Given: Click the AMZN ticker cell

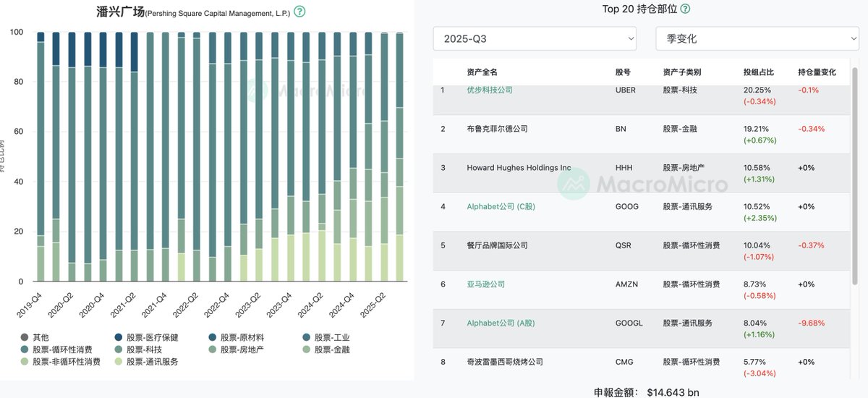Looking at the screenshot, I should [x=627, y=284].
